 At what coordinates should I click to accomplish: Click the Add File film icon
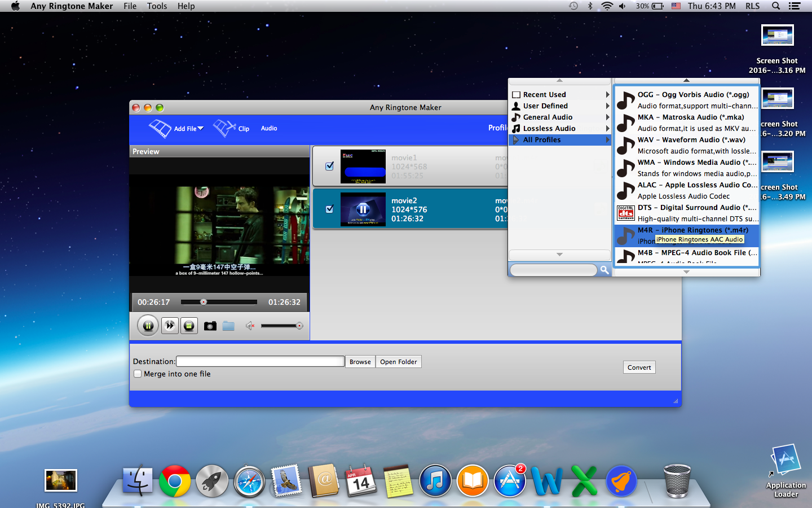click(x=160, y=129)
